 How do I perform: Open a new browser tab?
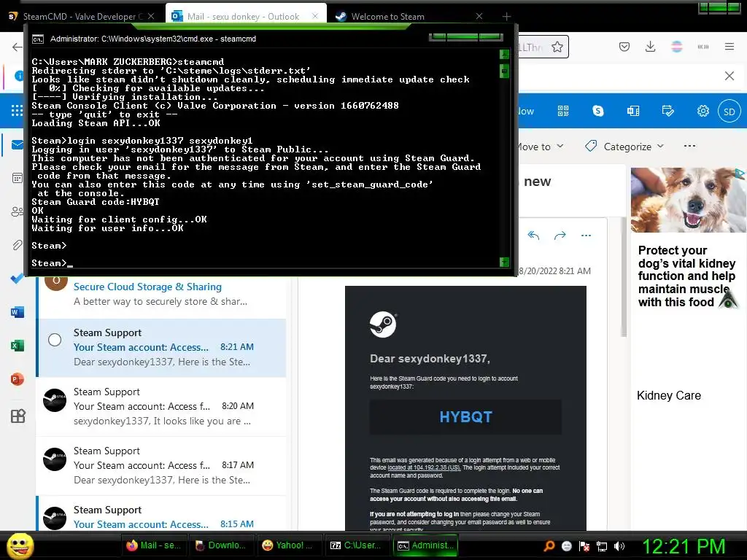coord(506,17)
